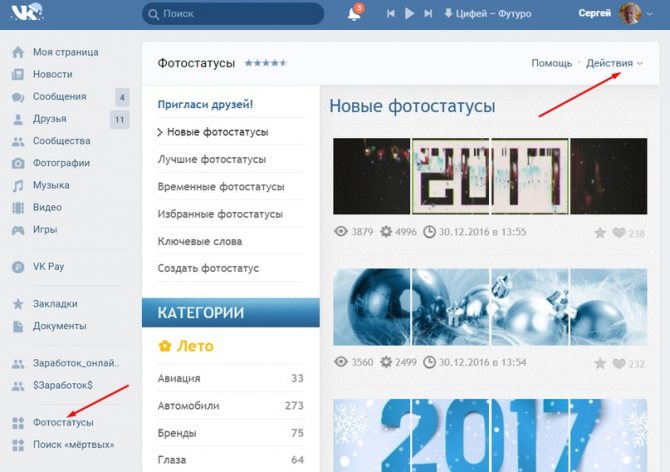670x472 pixels.
Task: Open the Автомобили category
Action: pyautogui.click(x=188, y=405)
